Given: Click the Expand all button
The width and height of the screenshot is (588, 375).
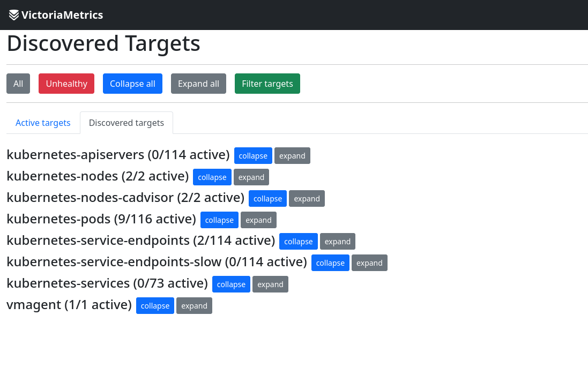Looking at the screenshot, I should (198, 84).
